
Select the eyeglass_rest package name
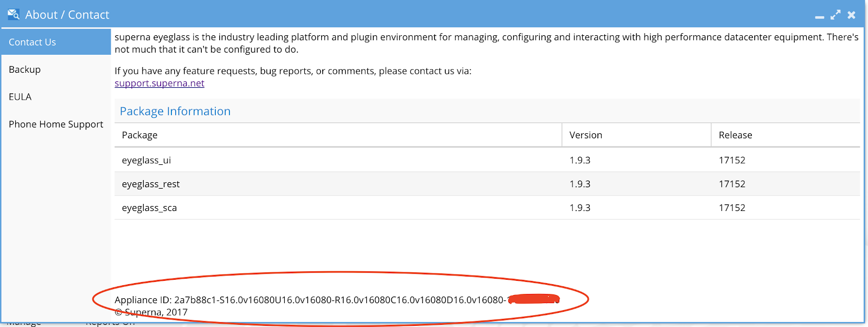point(151,184)
